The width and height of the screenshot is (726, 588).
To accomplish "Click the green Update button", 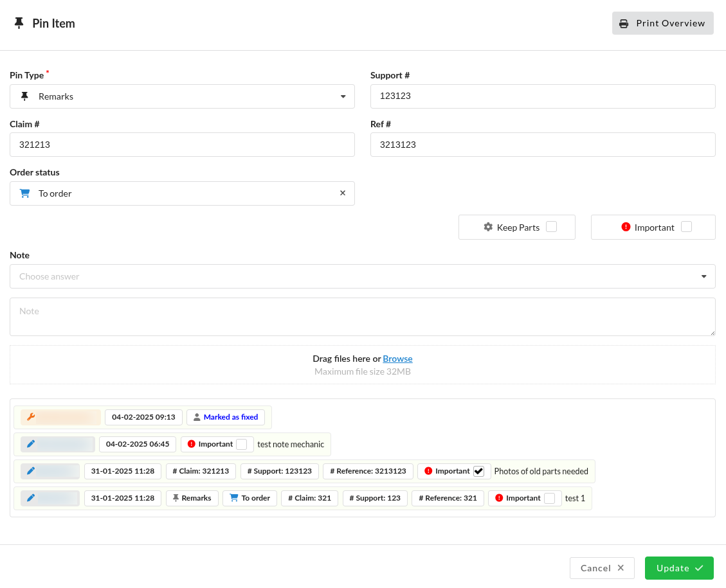I will (678, 568).
